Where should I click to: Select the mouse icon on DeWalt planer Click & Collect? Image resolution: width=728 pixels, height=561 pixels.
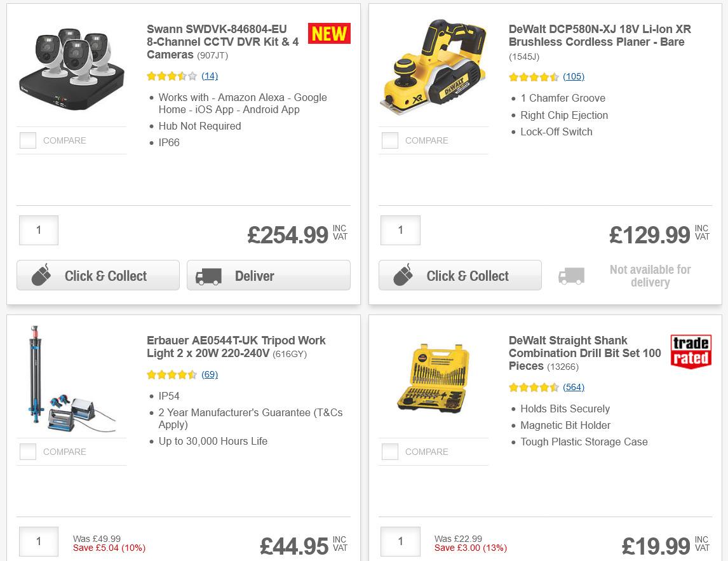[403, 275]
